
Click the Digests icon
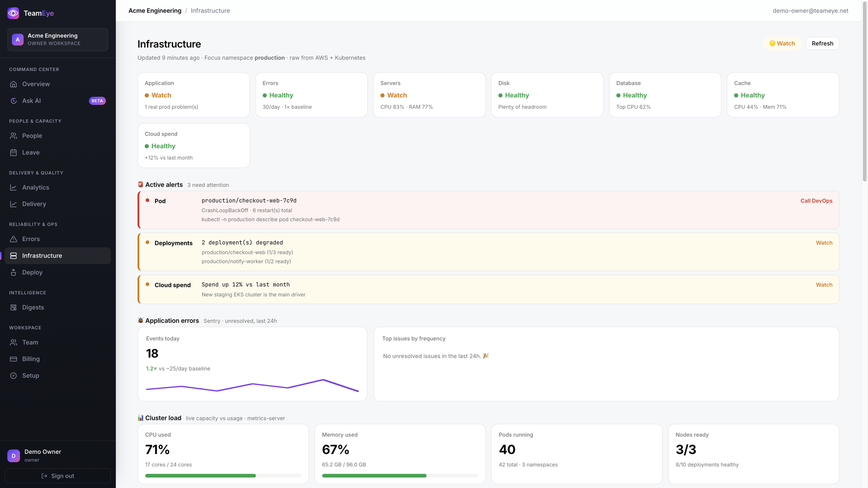point(13,308)
